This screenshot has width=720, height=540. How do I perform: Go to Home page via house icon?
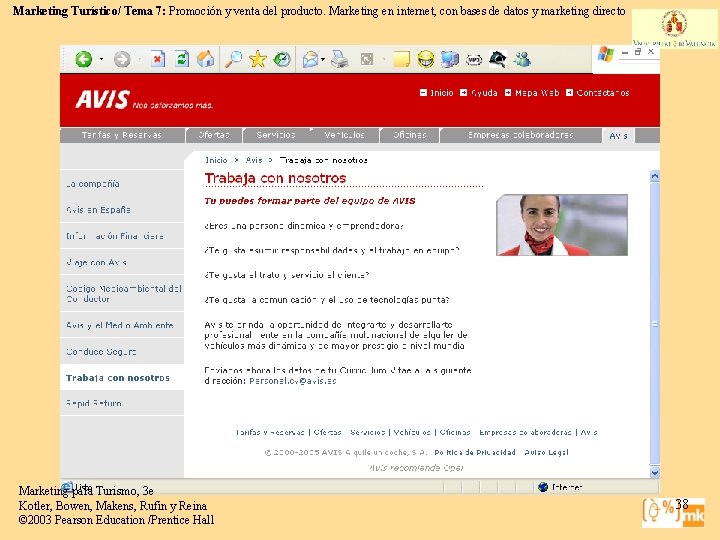pyautogui.click(x=206, y=59)
